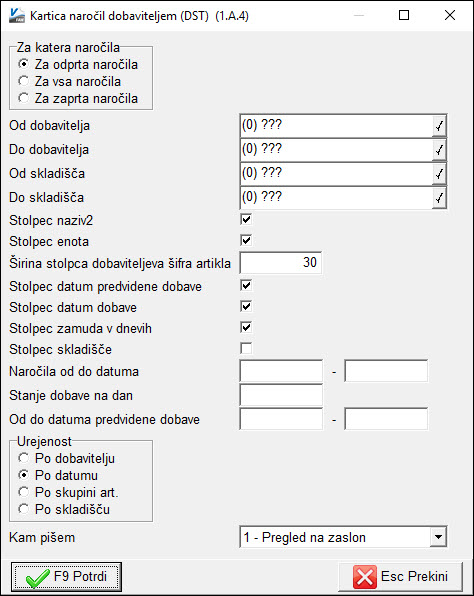Select Za vsa naročila option

pos(24,81)
